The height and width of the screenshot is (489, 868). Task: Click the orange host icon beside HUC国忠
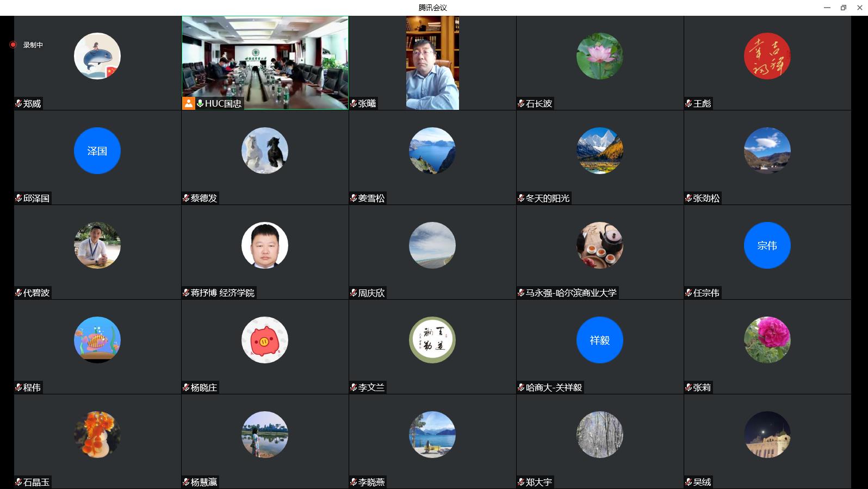click(x=188, y=103)
